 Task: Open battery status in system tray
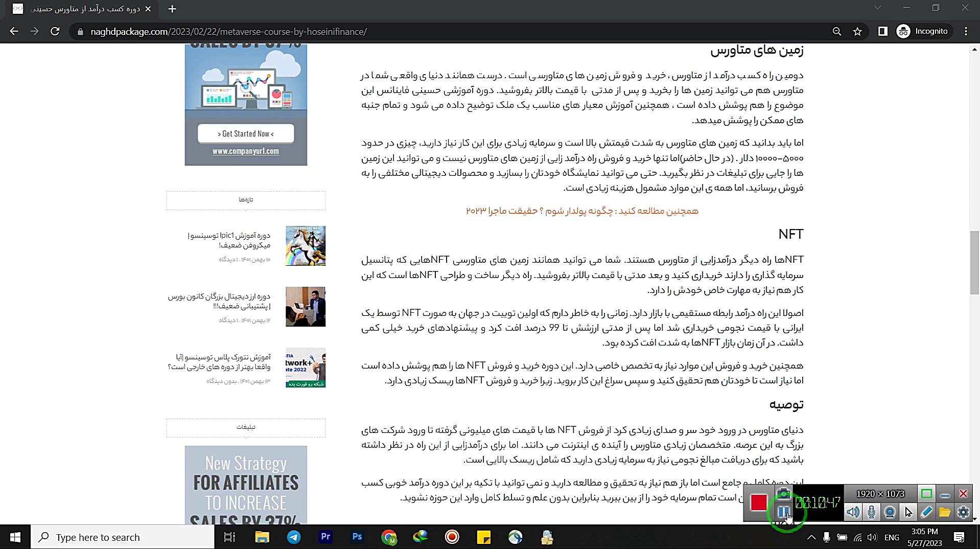tap(842, 537)
